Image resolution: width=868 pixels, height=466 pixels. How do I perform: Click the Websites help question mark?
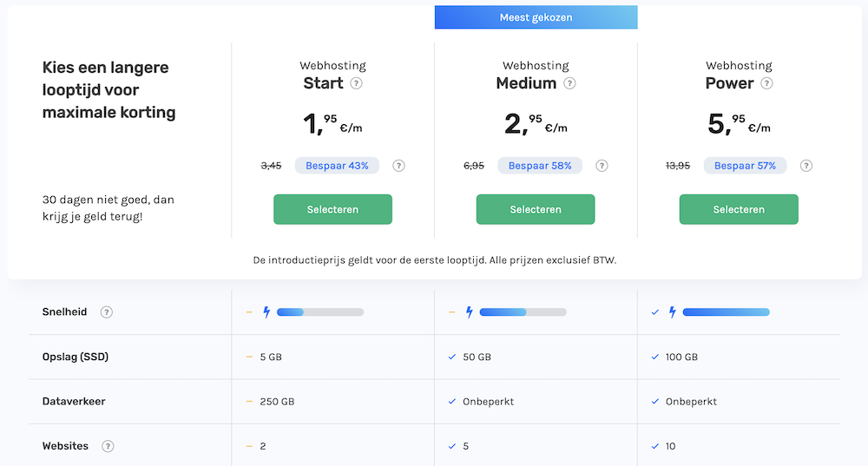(x=108, y=446)
